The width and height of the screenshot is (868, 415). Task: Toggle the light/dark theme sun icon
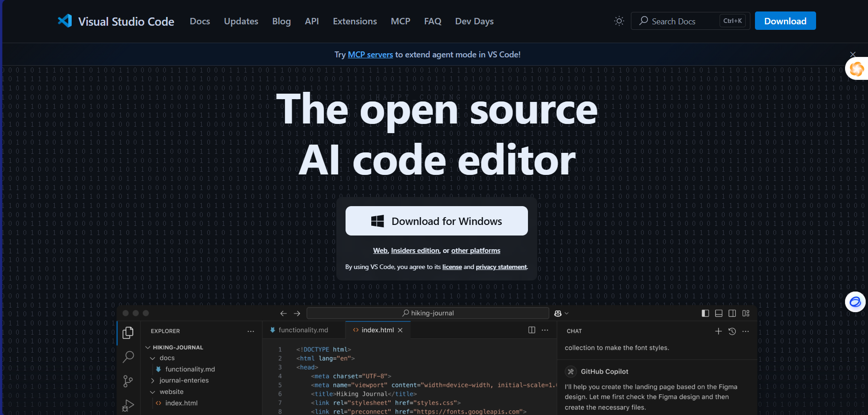pos(619,21)
